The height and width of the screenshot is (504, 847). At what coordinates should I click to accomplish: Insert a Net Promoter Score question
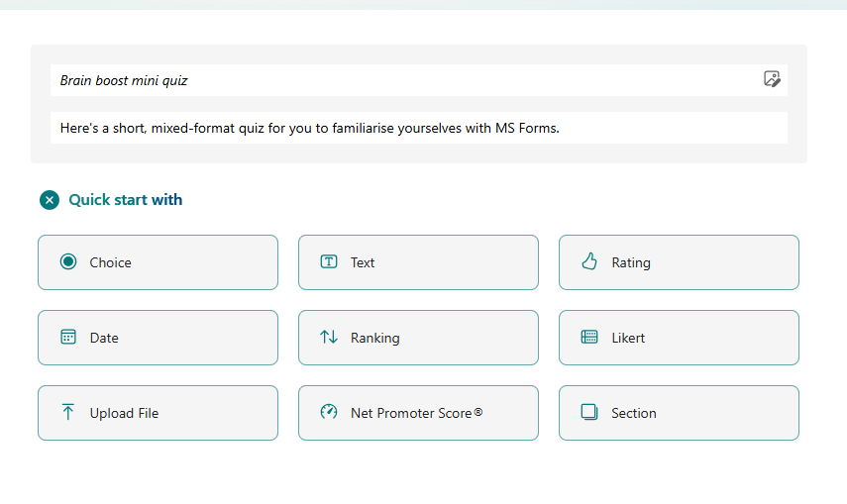[418, 413]
